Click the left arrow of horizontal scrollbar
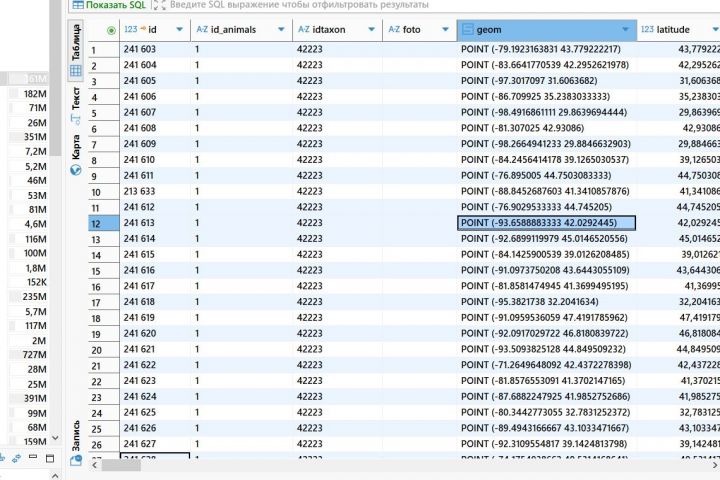 click(x=94, y=466)
